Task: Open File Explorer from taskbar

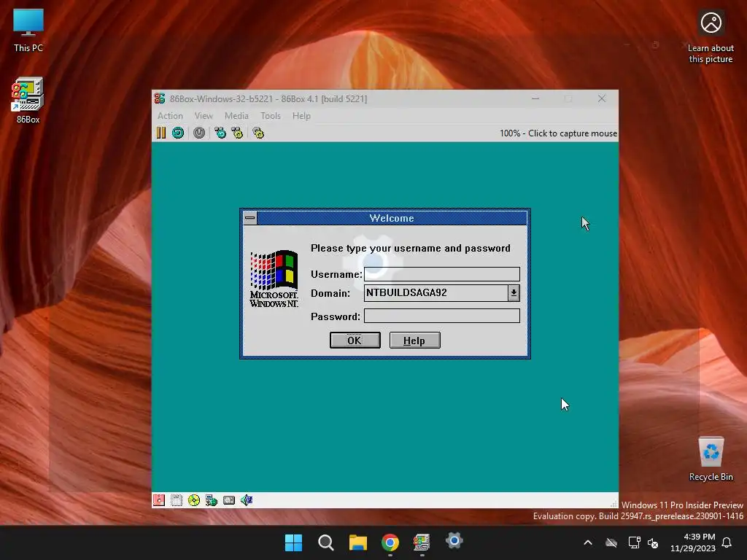Action: (357, 542)
